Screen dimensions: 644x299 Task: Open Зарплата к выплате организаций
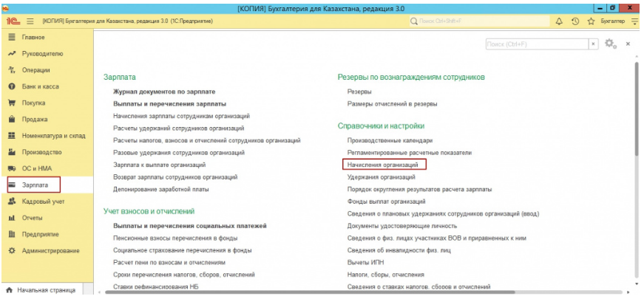pyautogui.click(x=160, y=165)
